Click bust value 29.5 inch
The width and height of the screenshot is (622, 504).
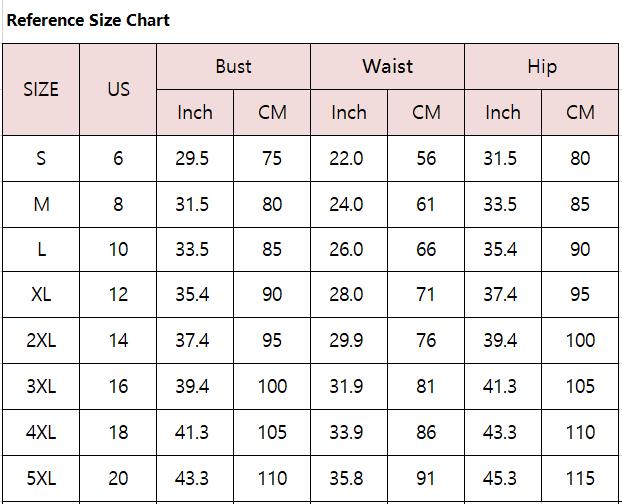[192, 159]
